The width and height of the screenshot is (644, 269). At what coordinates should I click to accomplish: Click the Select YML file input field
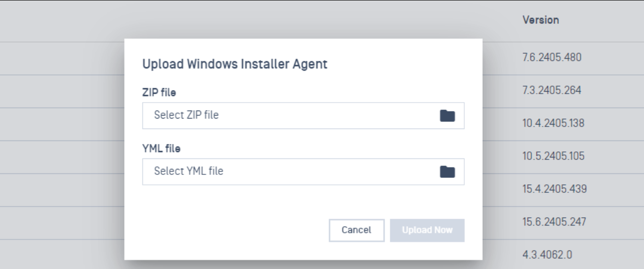[289, 172]
